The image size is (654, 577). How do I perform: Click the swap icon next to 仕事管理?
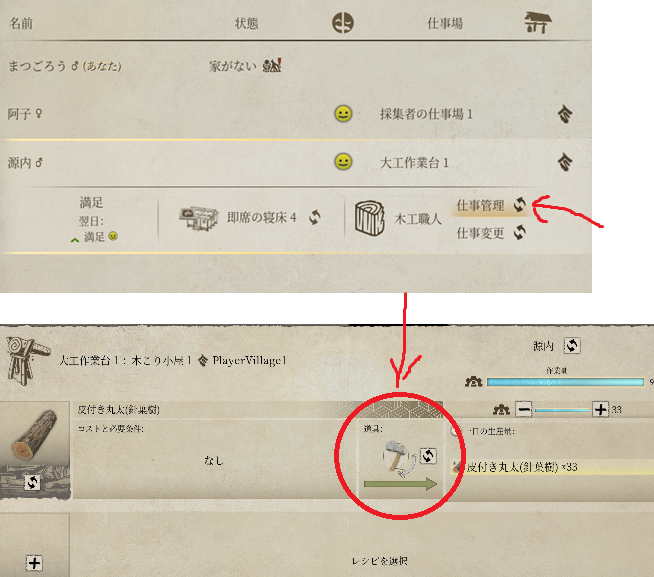pos(520,204)
